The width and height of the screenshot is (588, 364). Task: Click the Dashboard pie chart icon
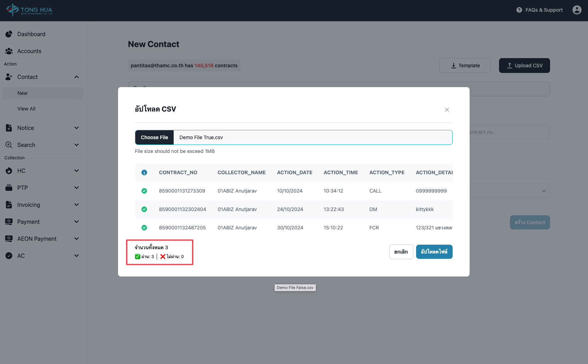(9, 34)
